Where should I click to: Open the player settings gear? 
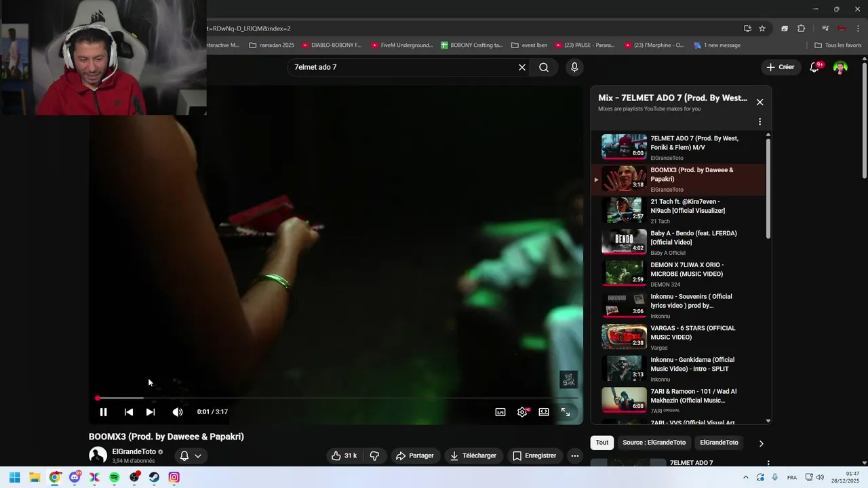tap(522, 412)
